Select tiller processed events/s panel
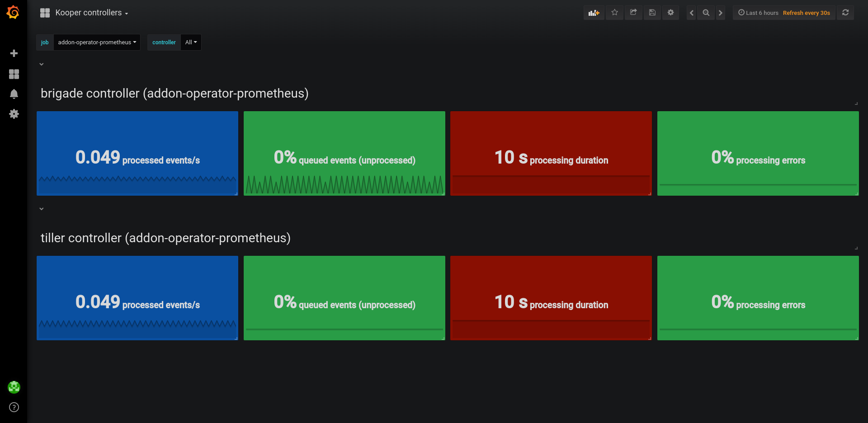 pyautogui.click(x=137, y=298)
